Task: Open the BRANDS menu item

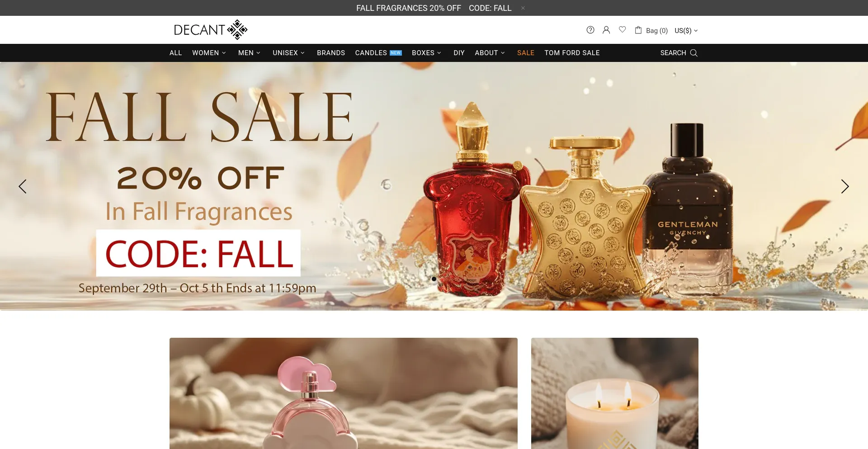Action: point(331,53)
